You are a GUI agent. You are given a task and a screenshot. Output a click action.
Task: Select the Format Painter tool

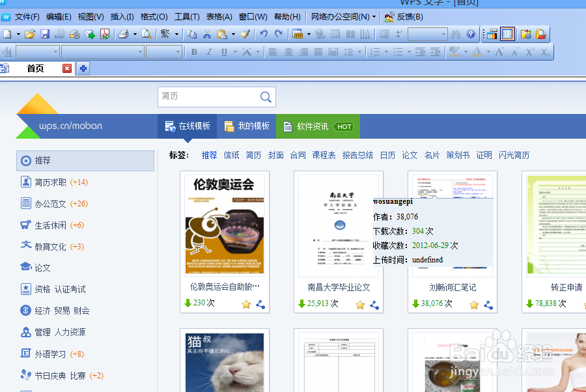(x=245, y=34)
